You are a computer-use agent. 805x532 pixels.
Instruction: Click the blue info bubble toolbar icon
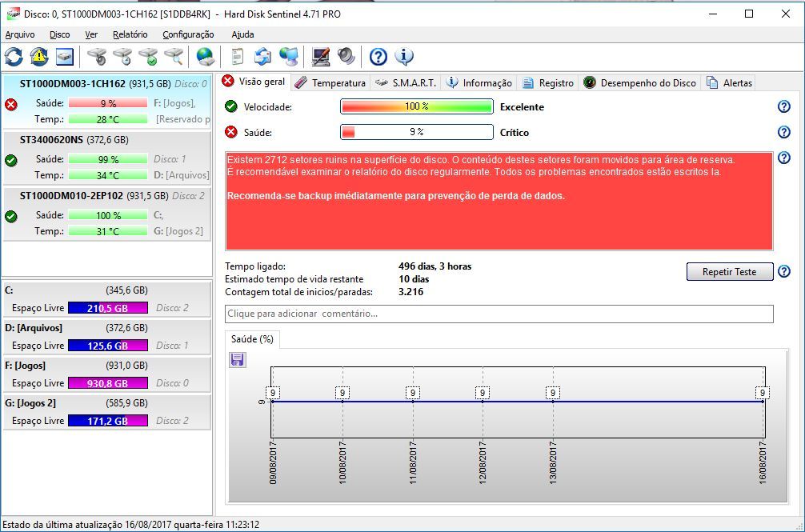[404, 57]
